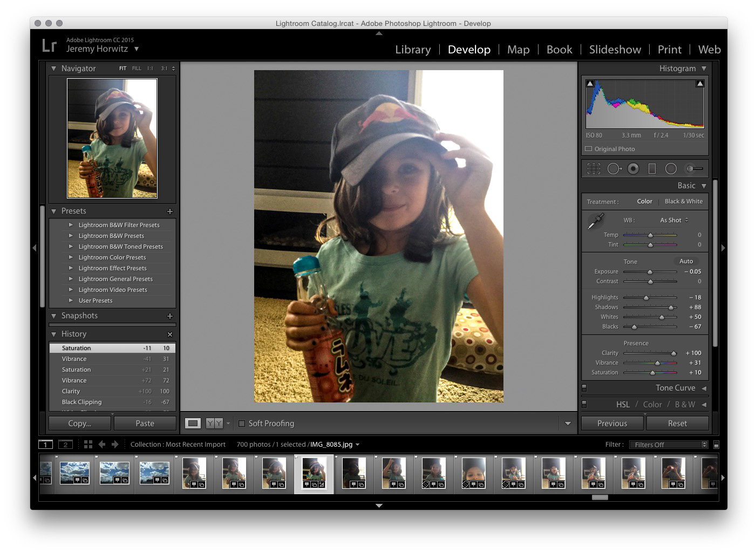This screenshot has width=756, height=553.
Task: Activate the Red Eye Correction tool
Action: [x=632, y=168]
